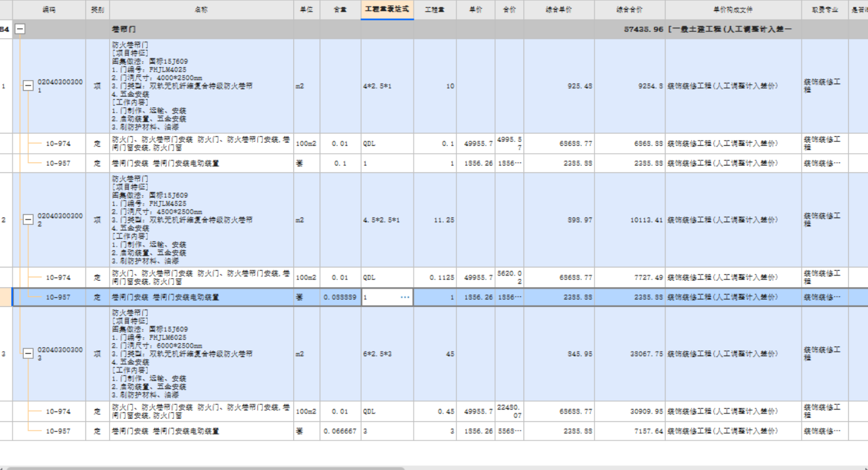This screenshot has height=470, width=868.
Task: Select FHJLM4525 item description cell
Action: pos(201,220)
